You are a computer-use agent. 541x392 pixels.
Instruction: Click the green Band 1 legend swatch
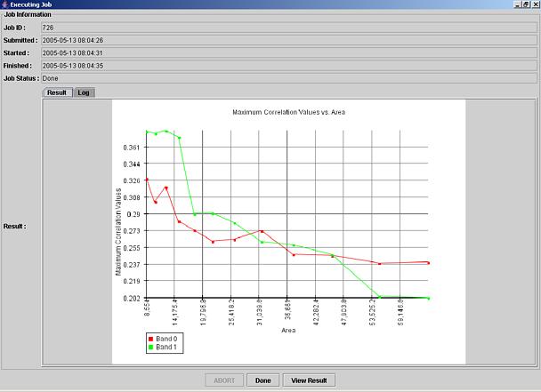[x=150, y=347]
